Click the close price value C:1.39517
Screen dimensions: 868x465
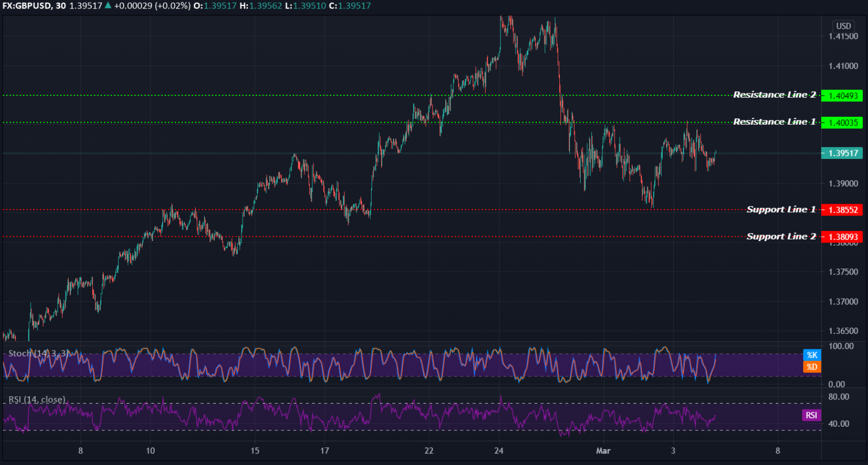tap(350, 6)
